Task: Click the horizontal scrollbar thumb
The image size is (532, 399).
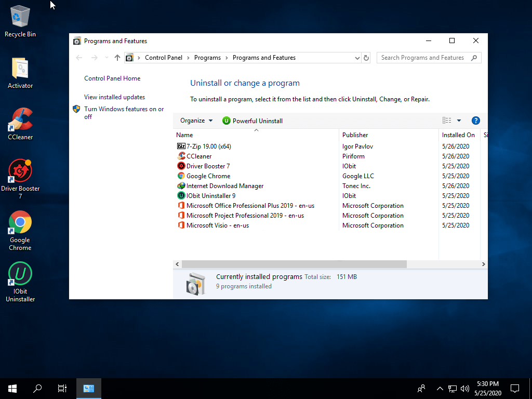Action: coord(294,264)
